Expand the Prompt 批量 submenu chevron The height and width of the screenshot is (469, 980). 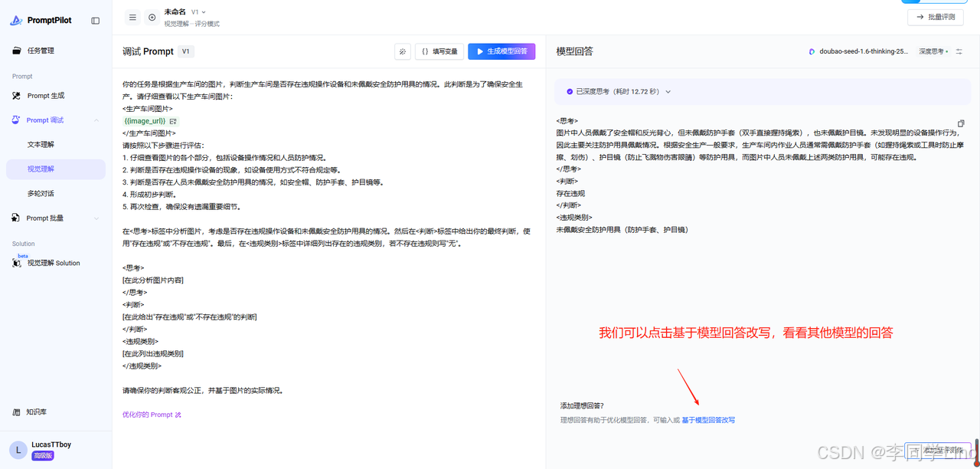tap(96, 218)
